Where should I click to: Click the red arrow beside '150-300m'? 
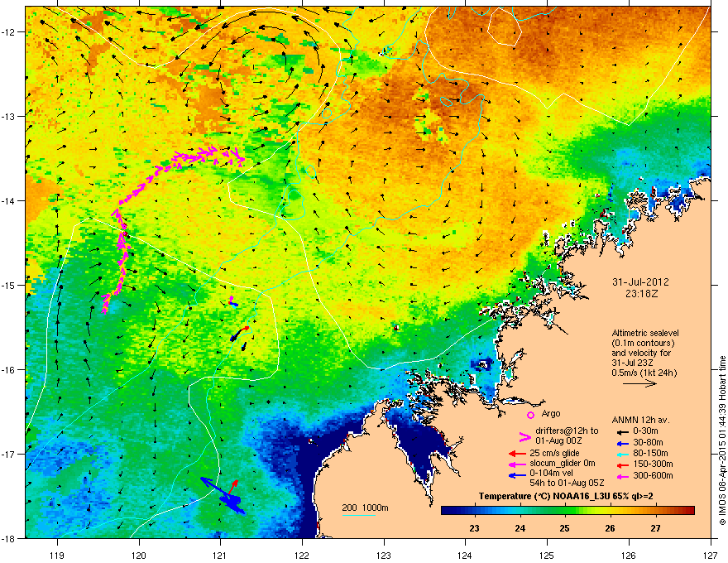coord(622,464)
